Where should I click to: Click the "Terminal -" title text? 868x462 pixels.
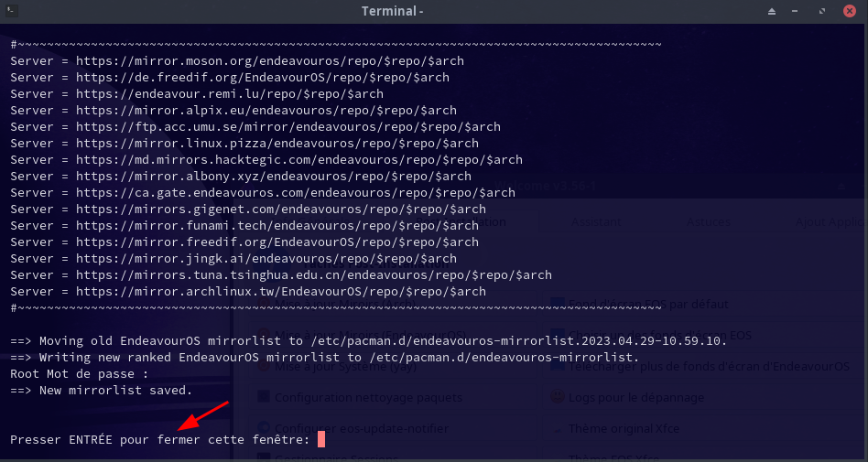(393, 11)
